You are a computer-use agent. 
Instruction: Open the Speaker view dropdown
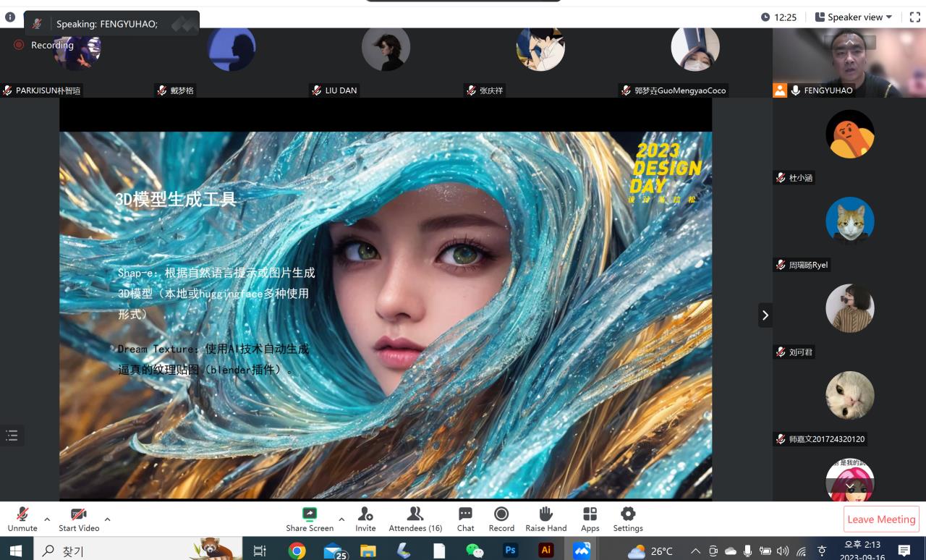coord(854,17)
